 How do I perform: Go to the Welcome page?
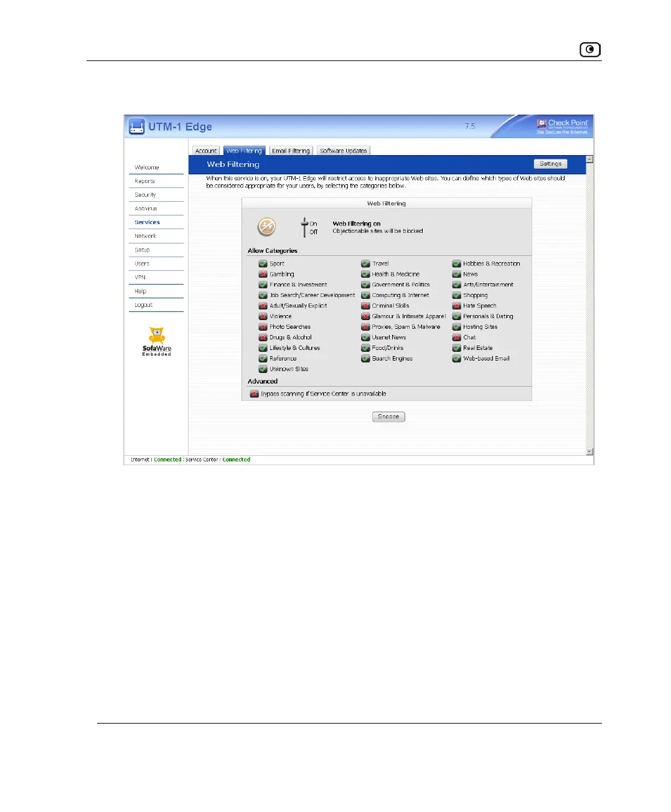click(147, 168)
